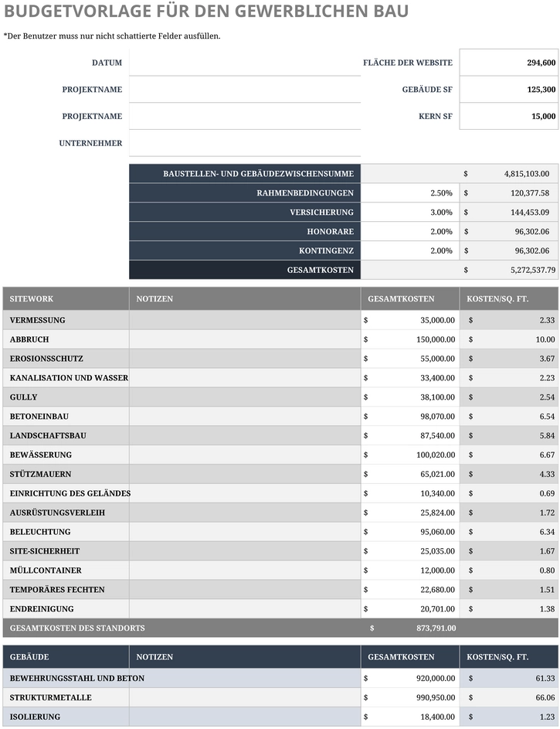Click the STRUKTURMETALLE cost 990,950.00
Image resolution: width=560 pixels, height=729 pixels.
(410, 697)
